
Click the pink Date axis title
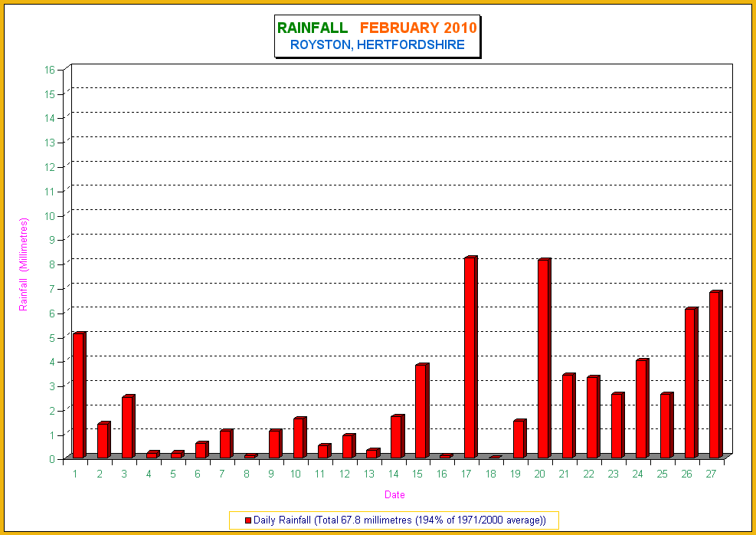(394, 494)
